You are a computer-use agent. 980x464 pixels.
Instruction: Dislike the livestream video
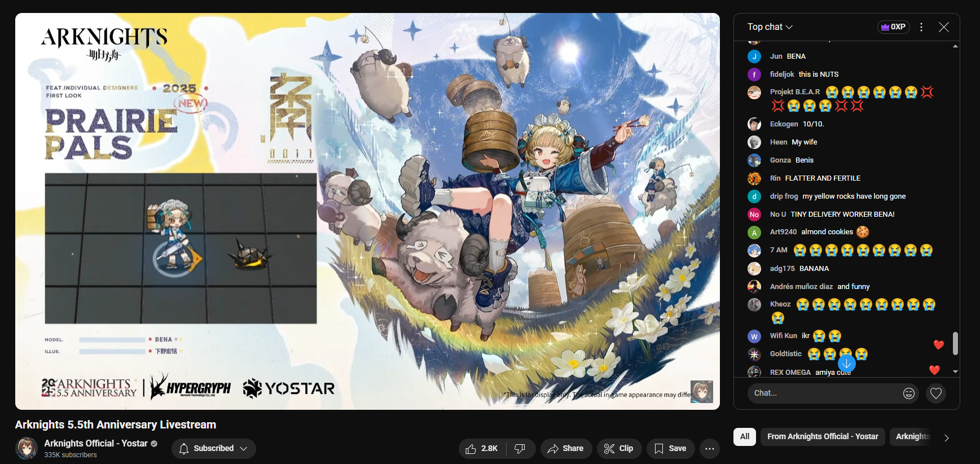(x=520, y=449)
